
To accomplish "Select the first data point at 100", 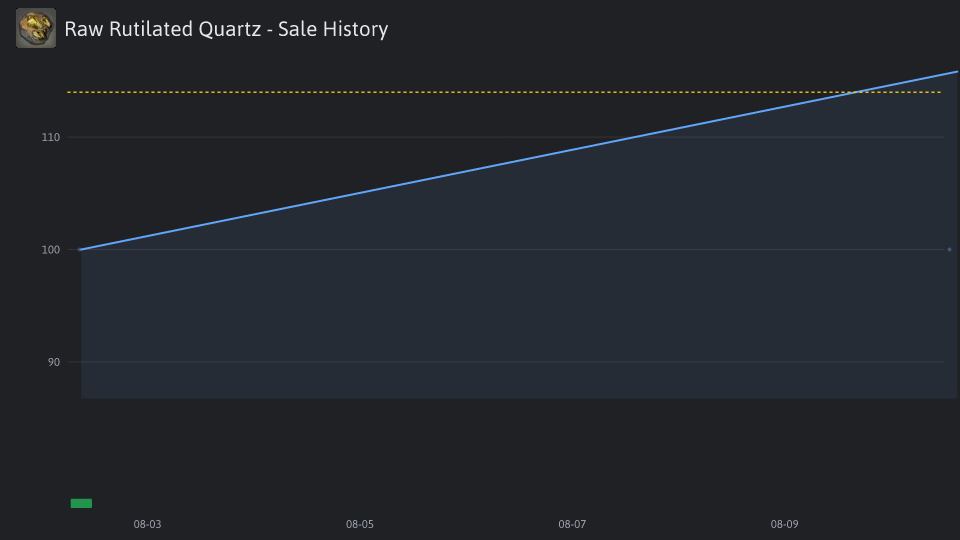I will pos(80,249).
